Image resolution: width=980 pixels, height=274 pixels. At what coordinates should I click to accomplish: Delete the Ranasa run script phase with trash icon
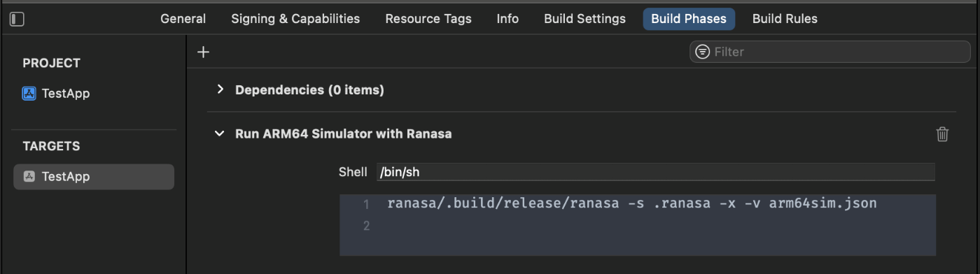click(x=942, y=134)
